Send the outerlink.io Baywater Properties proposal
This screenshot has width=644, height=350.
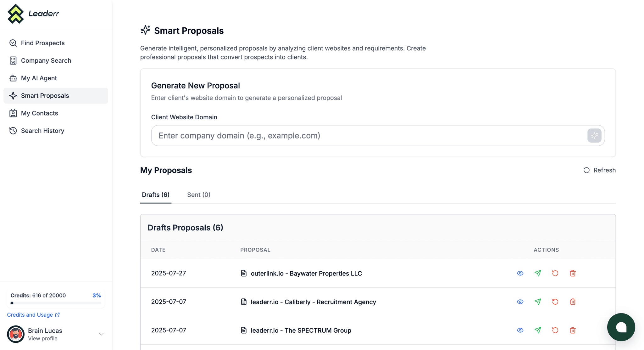pos(538,273)
